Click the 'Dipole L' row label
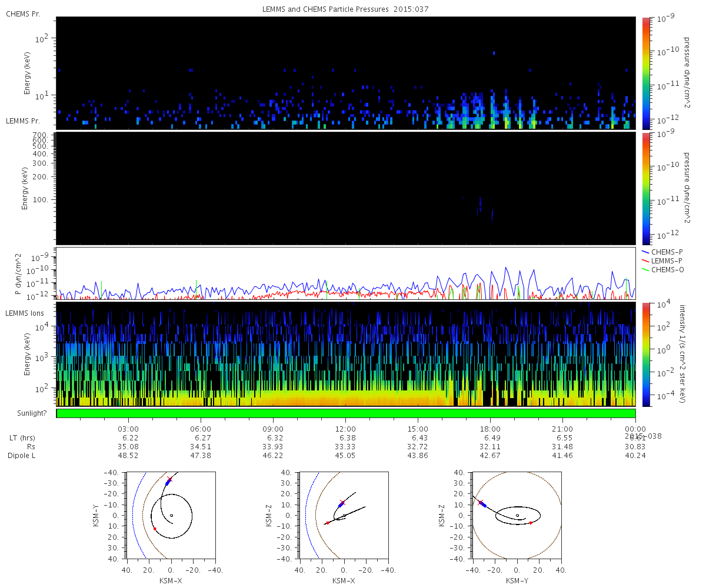Image resolution: width=706 pixels, height=588 pixels. pyautogui.click(x=22, y=456)
